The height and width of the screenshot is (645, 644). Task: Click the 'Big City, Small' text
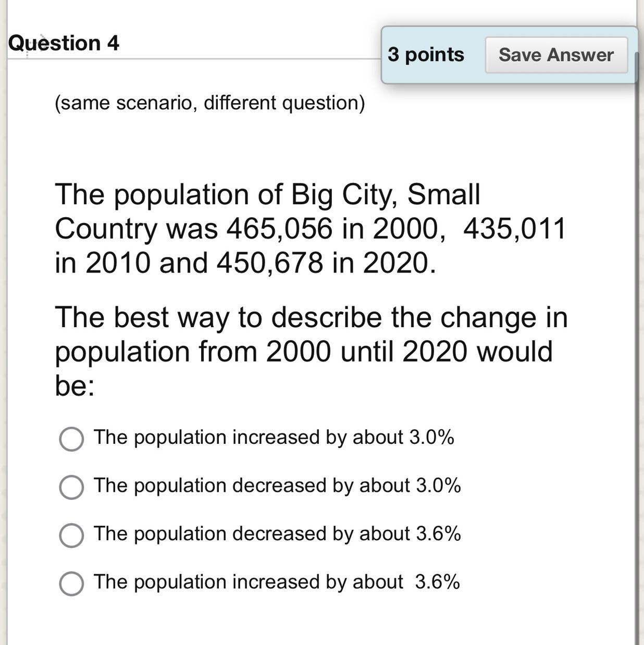pyautogui.click(x=386, y=194)
